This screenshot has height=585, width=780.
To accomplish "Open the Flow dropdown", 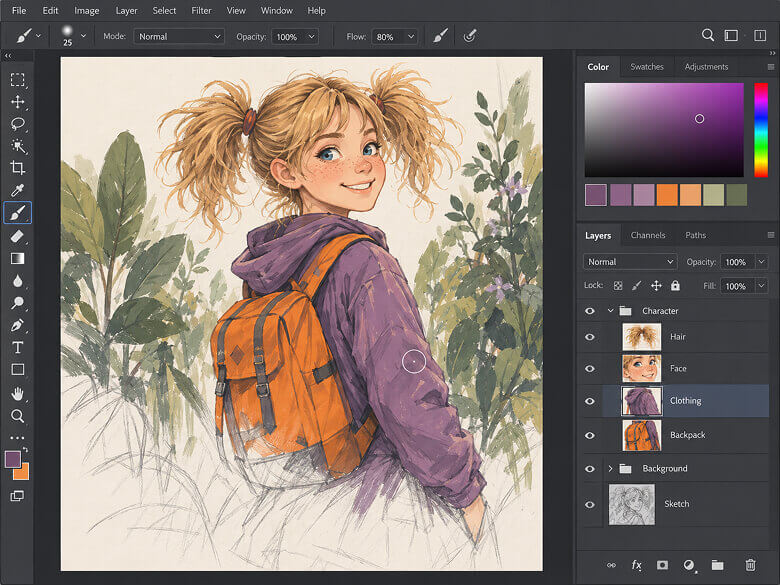I will click(411, 36).
